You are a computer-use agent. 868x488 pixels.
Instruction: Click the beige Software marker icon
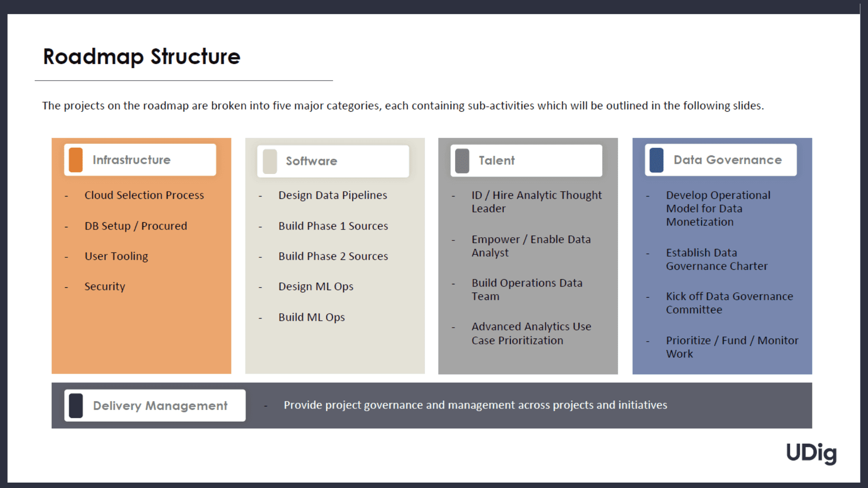pyautogui.click(x=269, y=161)
